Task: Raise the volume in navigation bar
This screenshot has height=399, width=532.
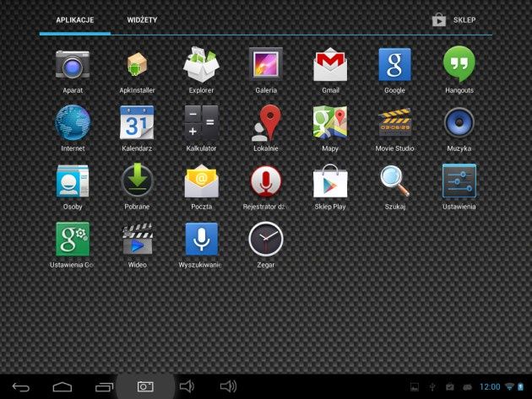Action: pyautogui.click(x=228, y=386)
